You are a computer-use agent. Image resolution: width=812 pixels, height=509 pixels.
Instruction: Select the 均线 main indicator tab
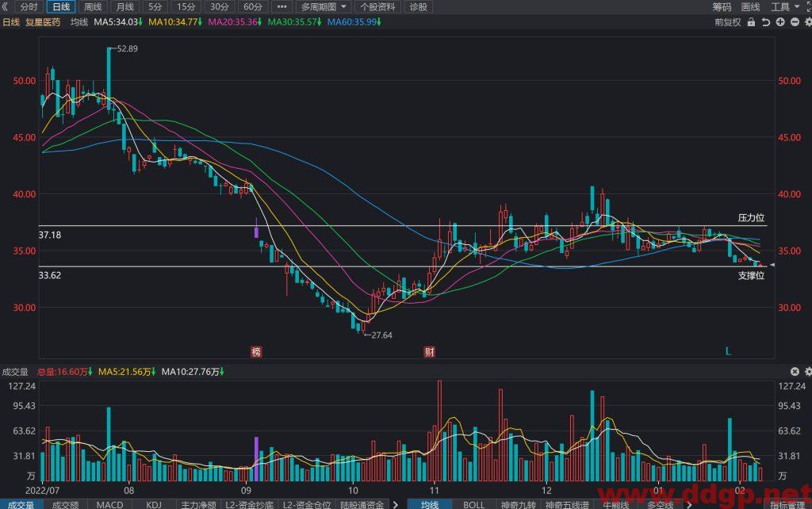point(430,504)
